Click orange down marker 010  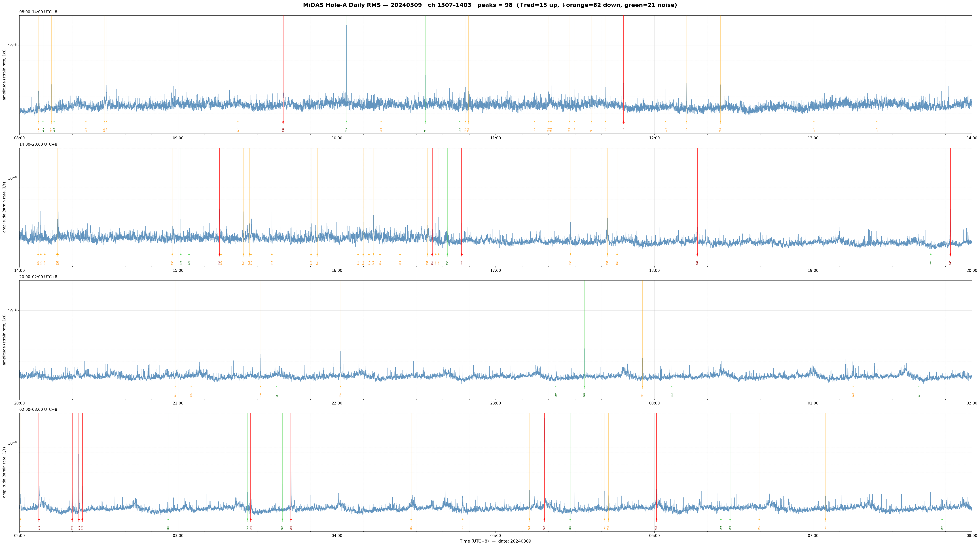coord(381,122)
